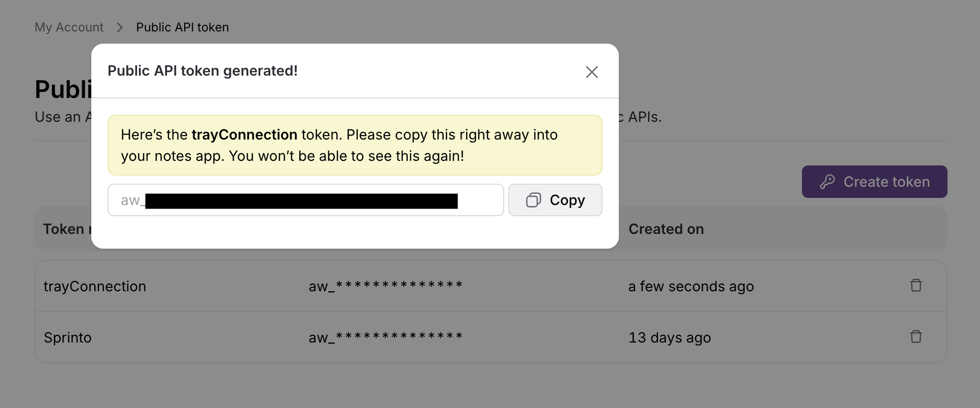Click the yellow warning banner about copying the token

click(x=354, y=145)
